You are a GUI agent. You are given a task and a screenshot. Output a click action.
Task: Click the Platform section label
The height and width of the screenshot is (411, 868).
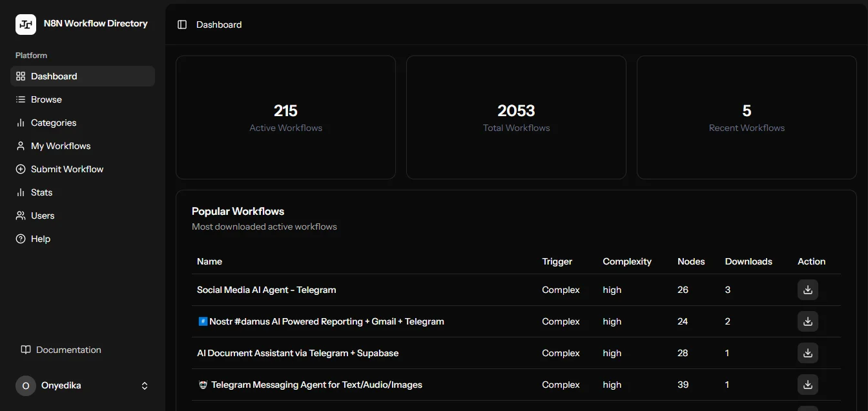(x=31, y=55)
